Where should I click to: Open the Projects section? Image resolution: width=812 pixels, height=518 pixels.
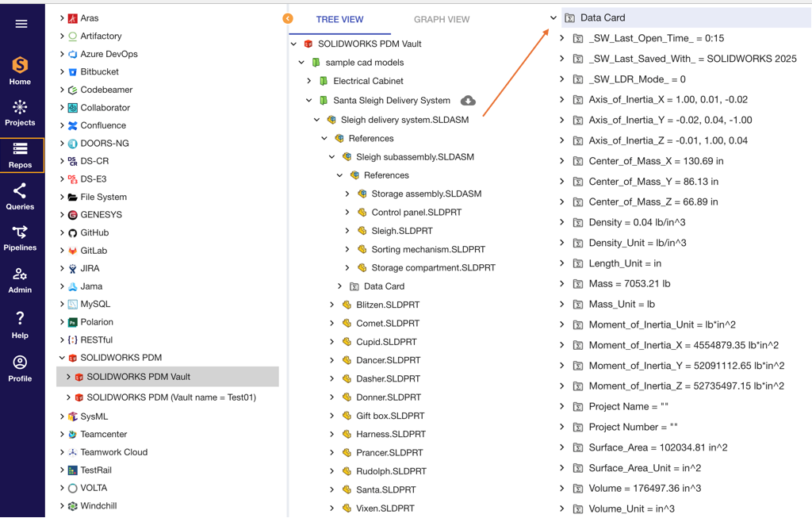(x=21, y=113)
